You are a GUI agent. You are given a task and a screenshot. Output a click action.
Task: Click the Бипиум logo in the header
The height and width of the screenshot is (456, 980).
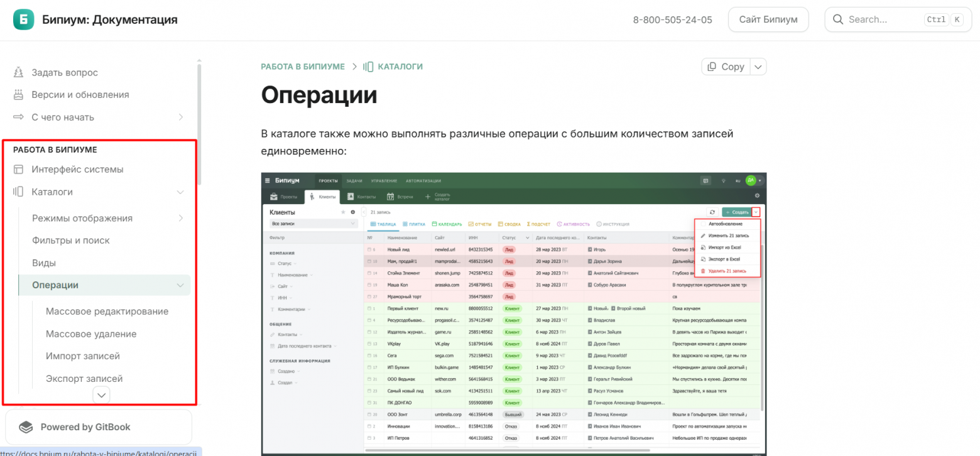(x=23, y=19)
